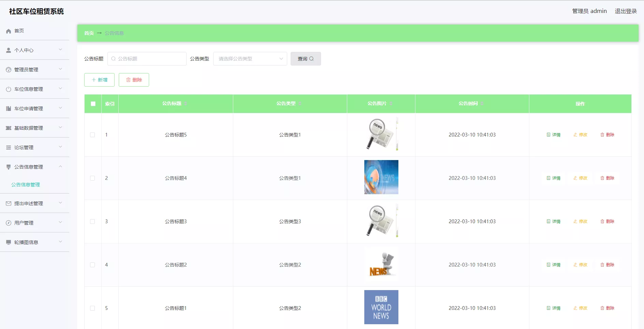Open the 请选择公告类型 dropdown

point(250,59)
